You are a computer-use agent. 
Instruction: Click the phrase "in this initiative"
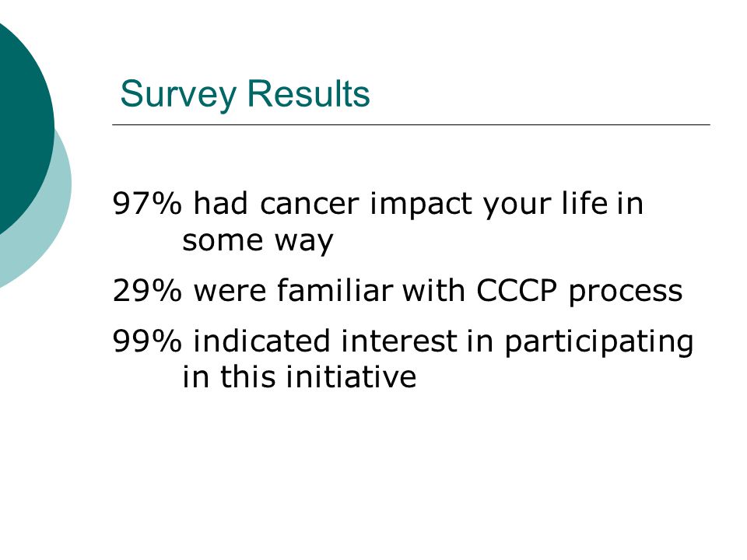coord(299,376)
